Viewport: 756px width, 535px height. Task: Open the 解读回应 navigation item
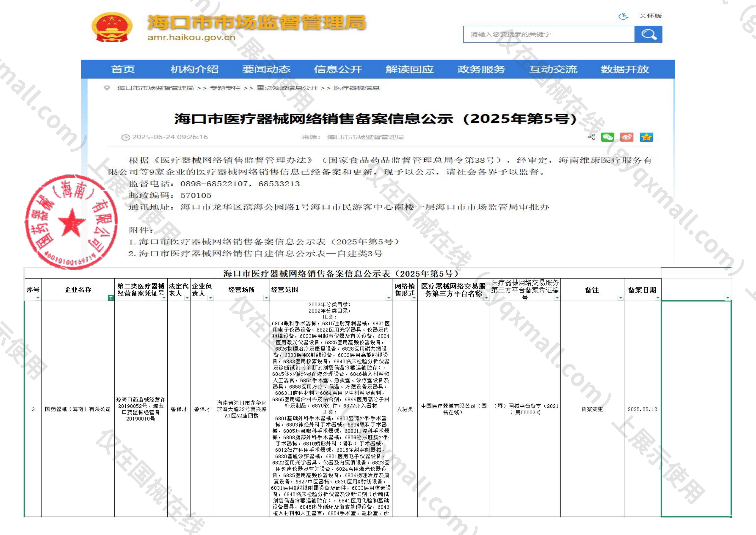click(x=410, y=69)
